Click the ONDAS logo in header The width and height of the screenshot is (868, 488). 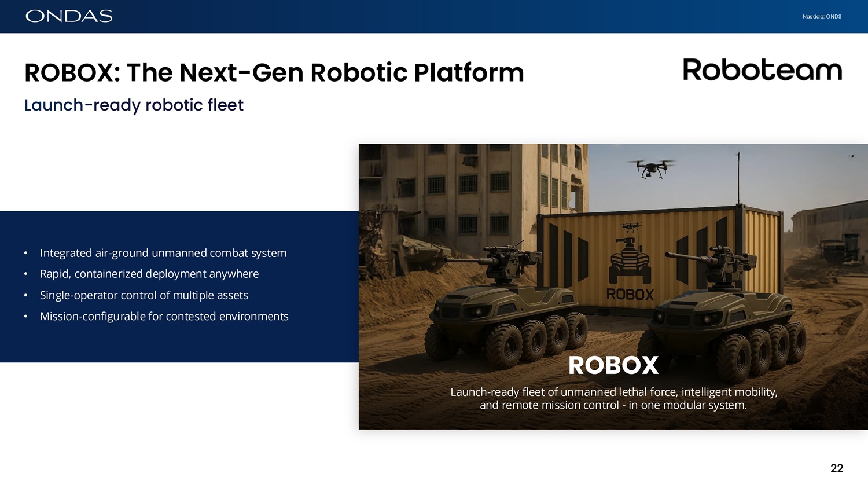click(69, 16)
